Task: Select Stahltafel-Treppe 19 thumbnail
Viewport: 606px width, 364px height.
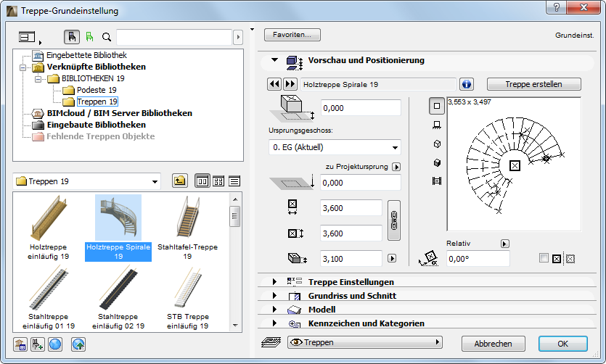Action: point(188,228)
